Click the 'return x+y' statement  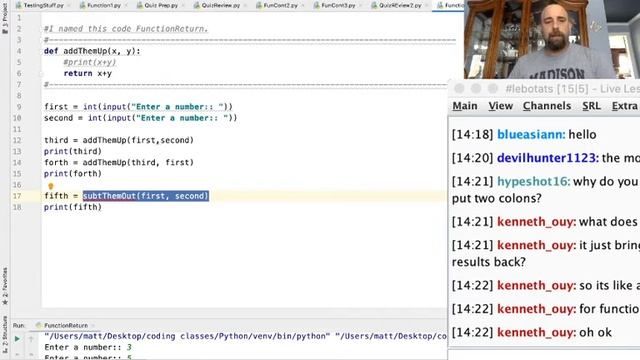[87, 73]
